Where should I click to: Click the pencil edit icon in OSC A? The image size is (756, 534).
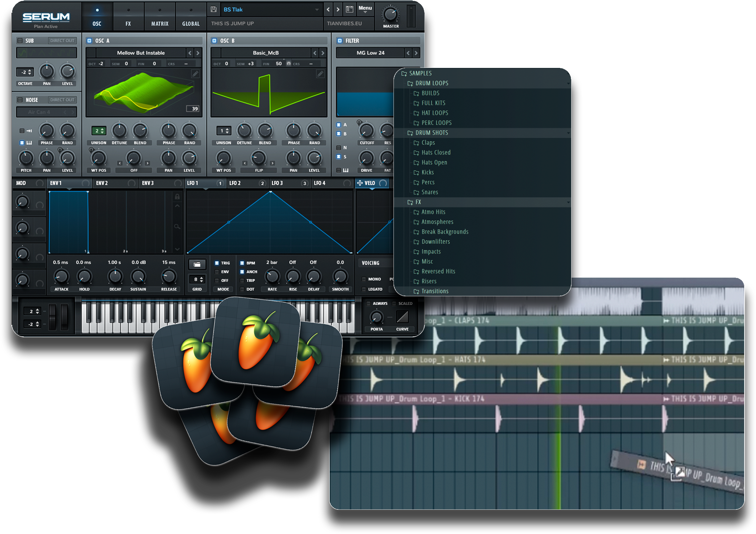tap(195, 74)
